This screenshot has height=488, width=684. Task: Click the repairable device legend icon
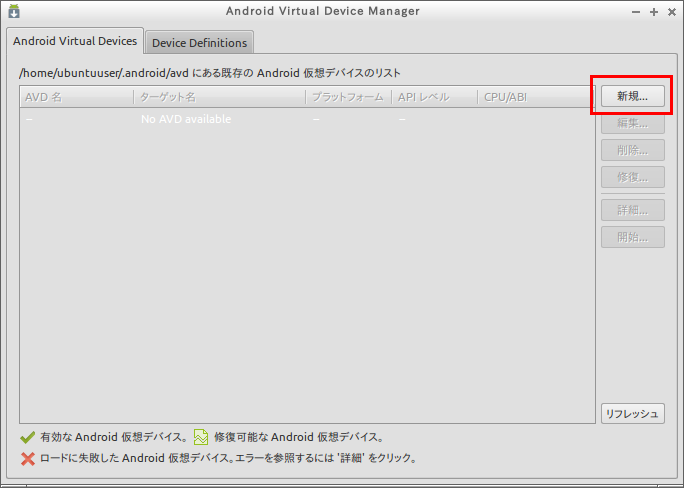201,437
